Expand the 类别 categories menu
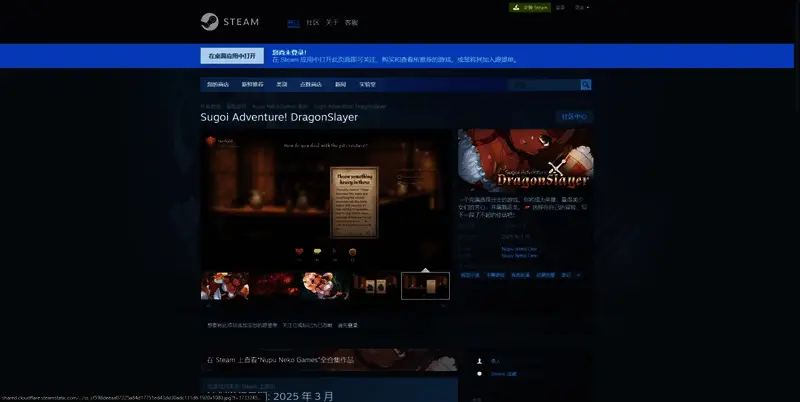Image resolution: width=800 pixels, height=402 pixels. (282, 85)
